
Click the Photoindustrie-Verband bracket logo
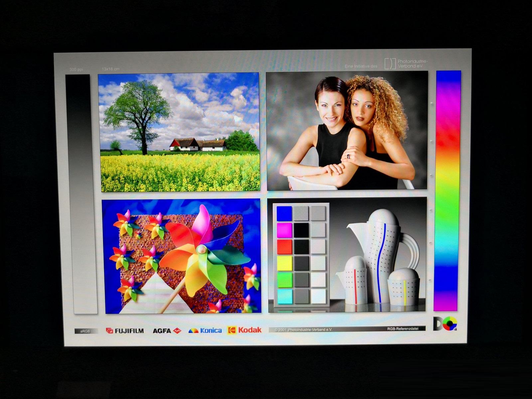point(390,64)
